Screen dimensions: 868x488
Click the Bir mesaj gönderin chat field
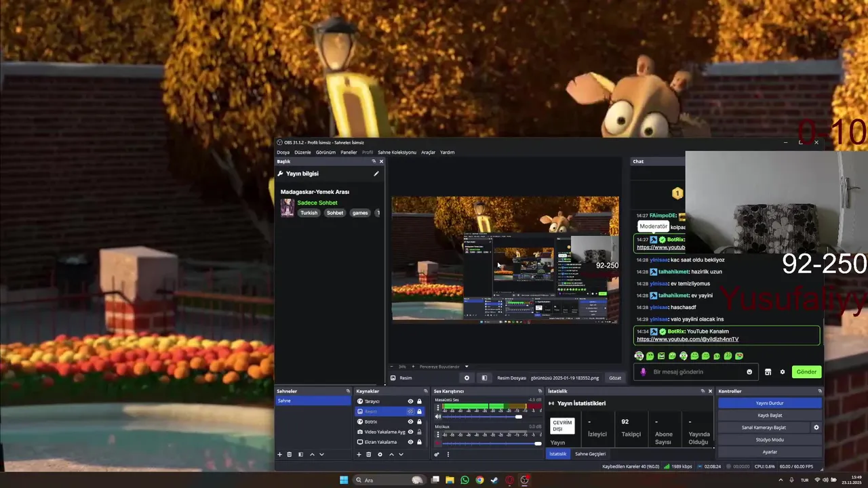coord(695,371)
